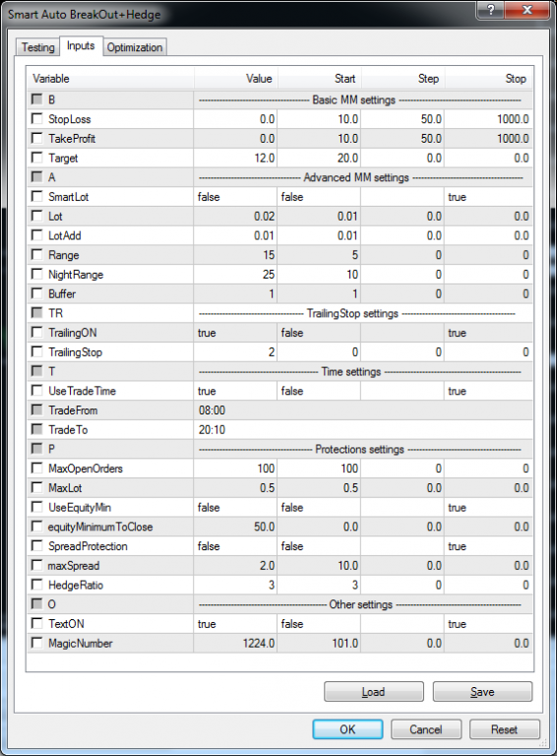
Task: Check the NightRange checkbox
Action: [36, 275]
